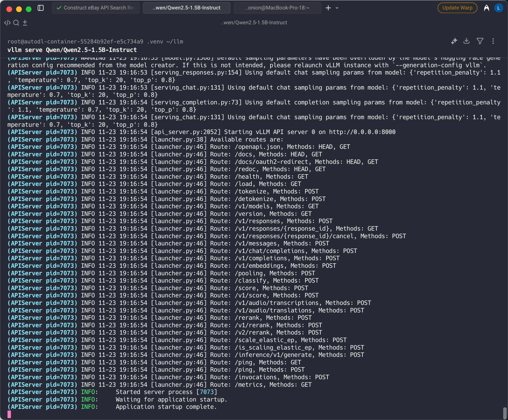
Task: Open the http://0.0.0.0:8000 server link
Action: tap(362, 132)
